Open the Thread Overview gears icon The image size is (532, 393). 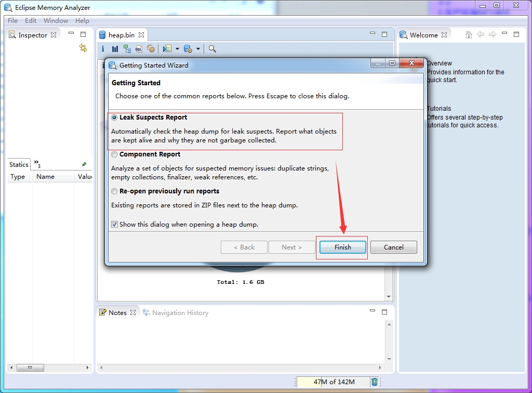[x=151, y=49]
